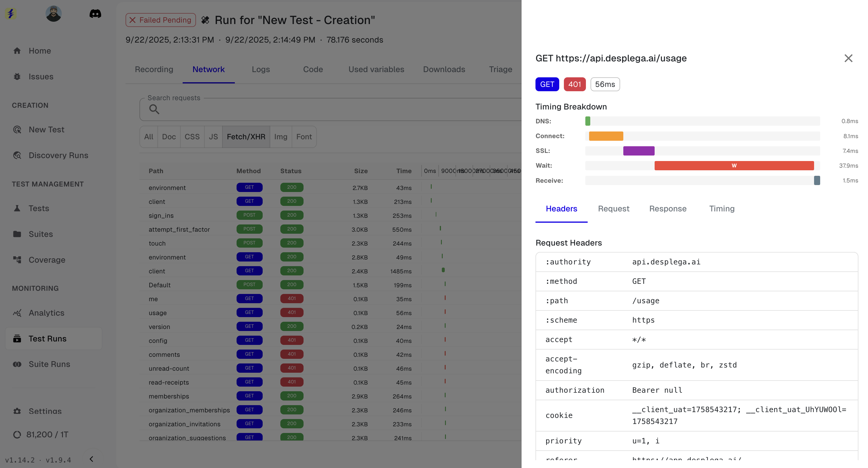
Task: Open Discovery Runs sidebar item
Action: (58, 156)
